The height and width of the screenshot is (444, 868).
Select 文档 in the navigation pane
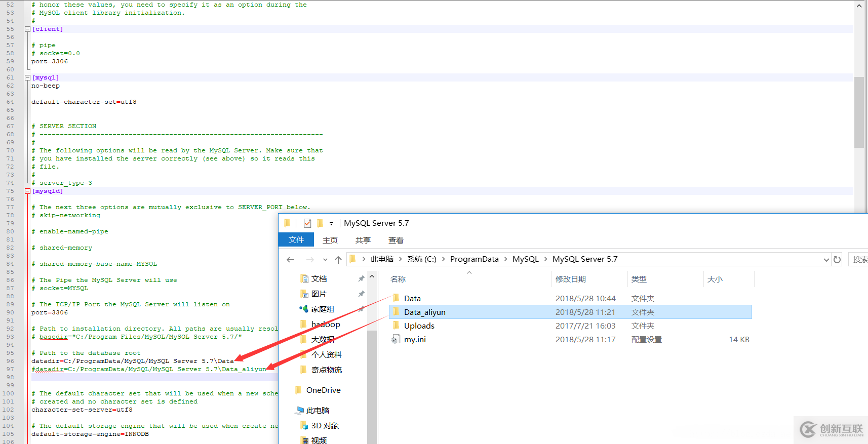click(319, 279)
